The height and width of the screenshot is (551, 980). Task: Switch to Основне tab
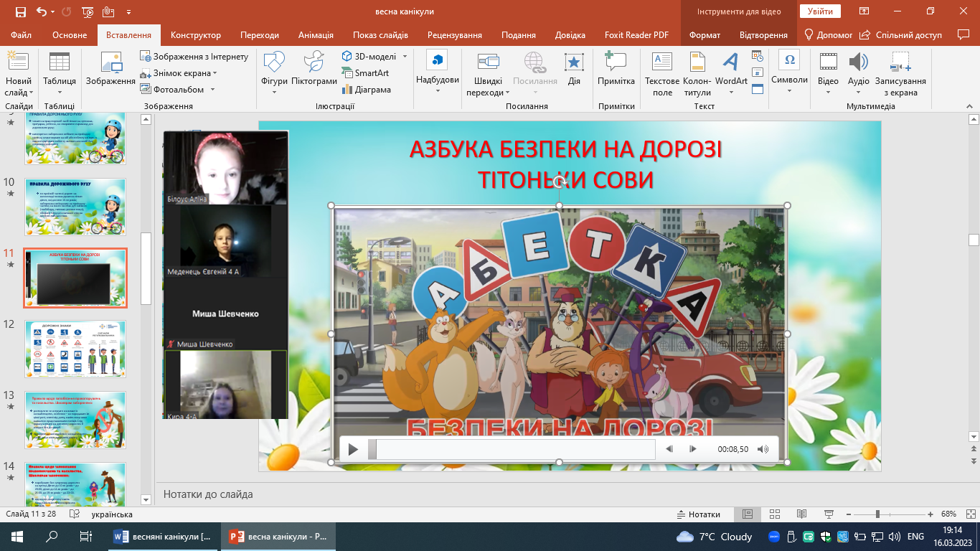click(x=70, y=34)
